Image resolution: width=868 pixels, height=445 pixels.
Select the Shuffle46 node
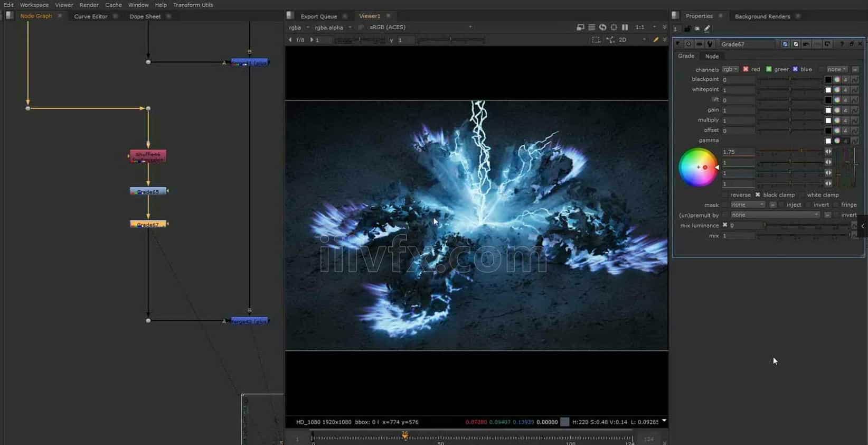(148, 156)
